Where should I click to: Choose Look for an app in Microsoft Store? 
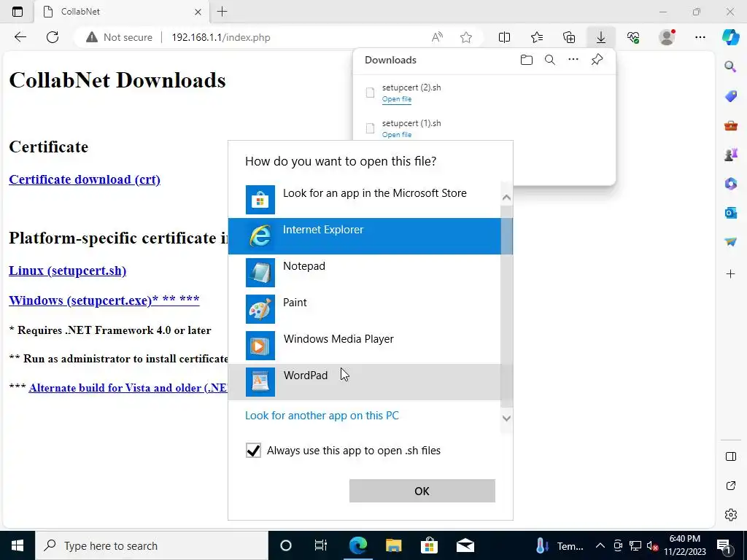[365, 200]
